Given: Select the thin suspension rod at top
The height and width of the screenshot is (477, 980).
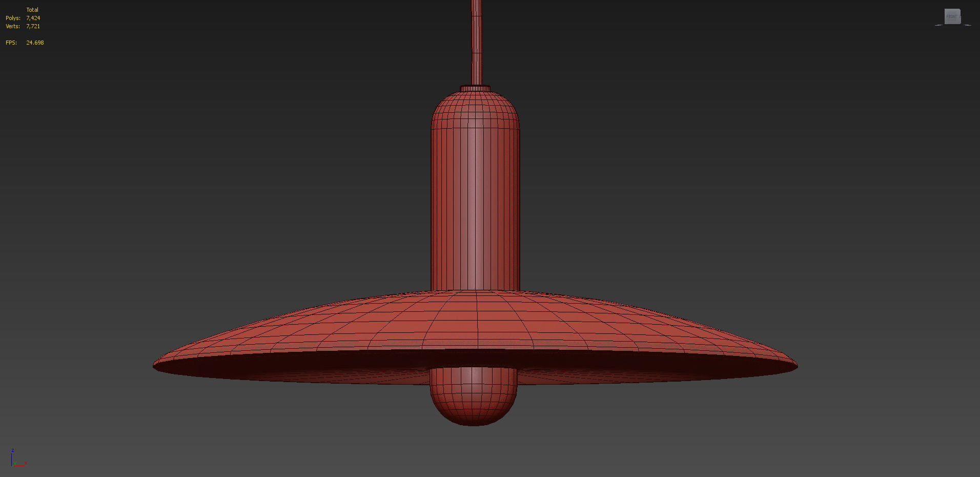Looking at the screenshot, I should 476,44.
